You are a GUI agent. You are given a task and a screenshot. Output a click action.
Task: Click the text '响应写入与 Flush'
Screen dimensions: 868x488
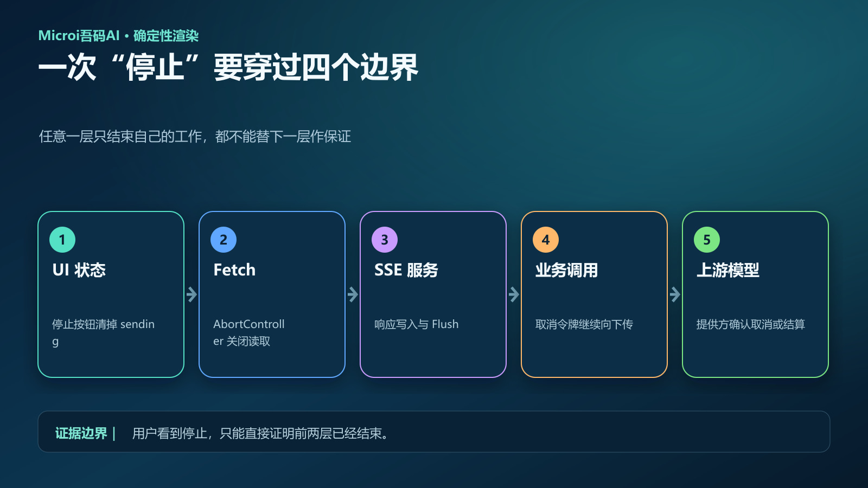(x=417, y=324)
